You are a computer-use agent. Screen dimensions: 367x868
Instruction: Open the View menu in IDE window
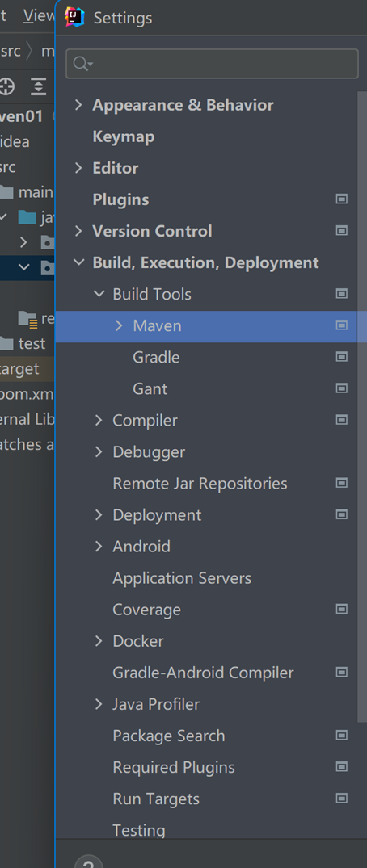click(x=39, y=15)
